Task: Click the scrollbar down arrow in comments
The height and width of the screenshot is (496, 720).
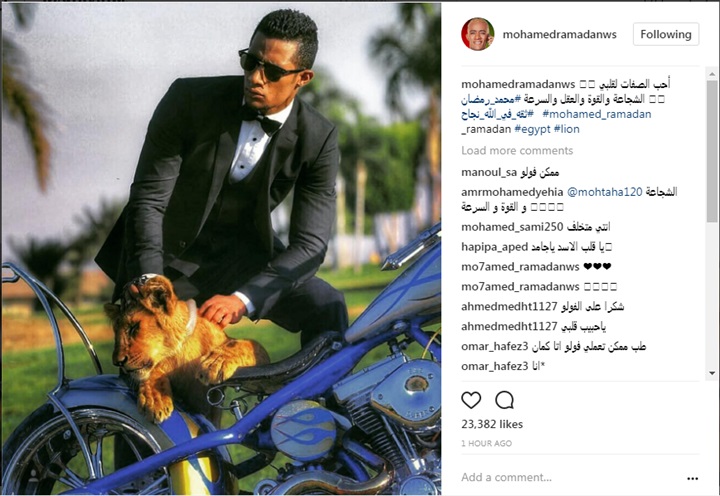Action: [712, 373]
